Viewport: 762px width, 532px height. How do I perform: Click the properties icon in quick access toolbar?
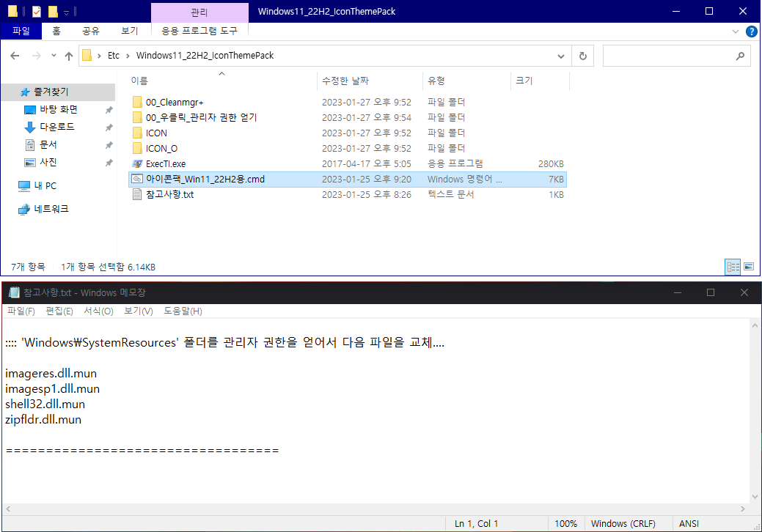click(x=37, y=11)
